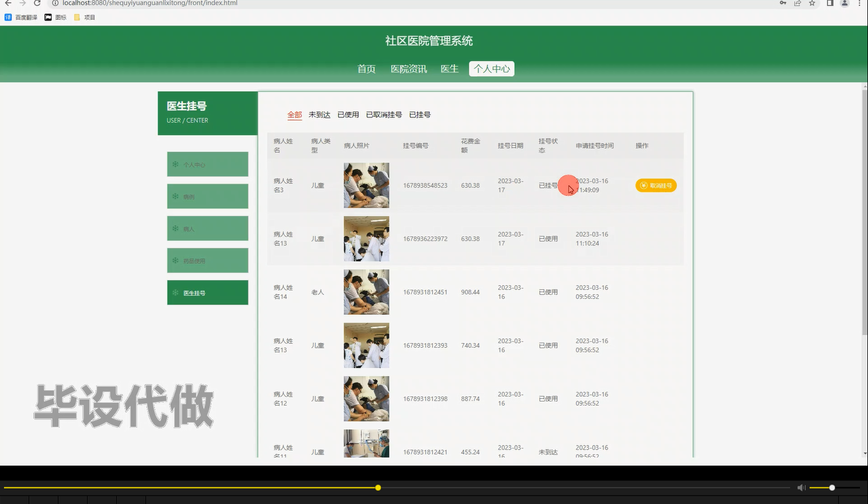Open the 已取消挂号 filter
868x504 pixels.
point(384,115)
